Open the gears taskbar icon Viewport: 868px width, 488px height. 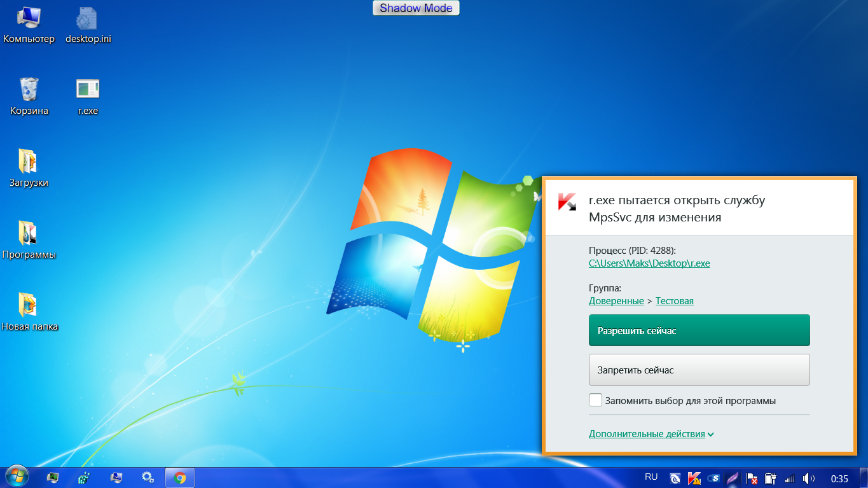(x=148, y=477)
